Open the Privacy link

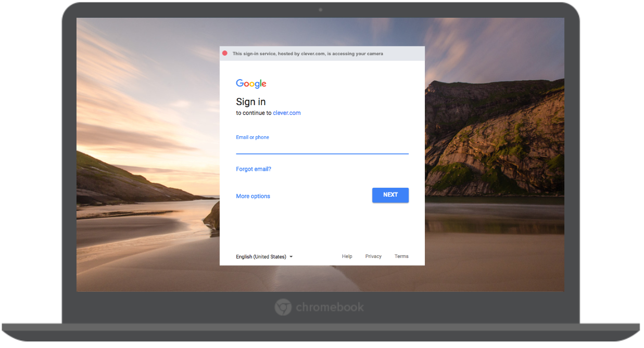click(x=373, y=256)
